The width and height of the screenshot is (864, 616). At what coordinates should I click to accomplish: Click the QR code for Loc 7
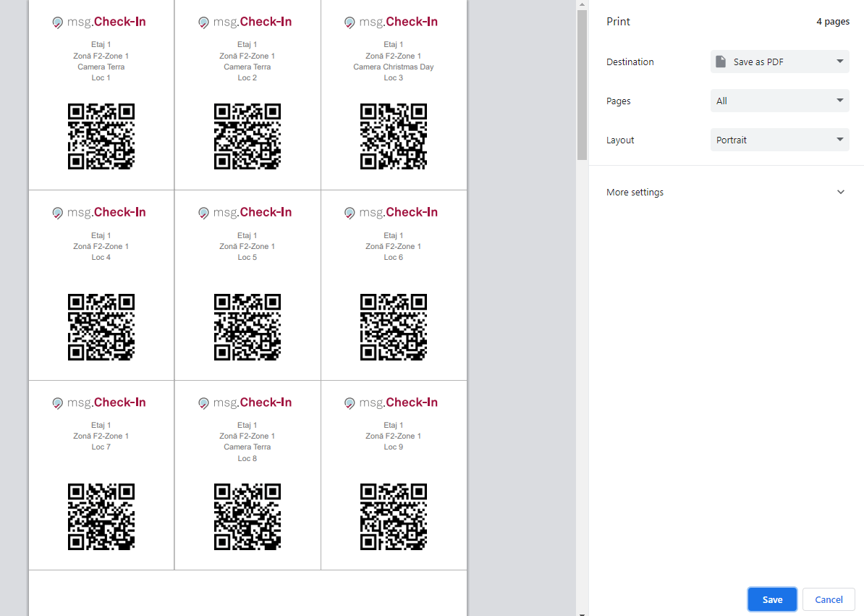[x=101, y=517]
